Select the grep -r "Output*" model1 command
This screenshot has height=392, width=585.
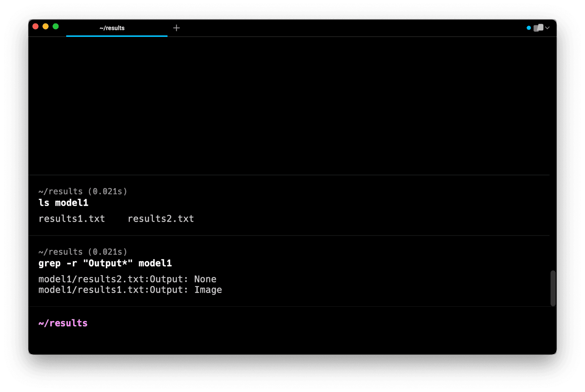(x=105, y=263)
